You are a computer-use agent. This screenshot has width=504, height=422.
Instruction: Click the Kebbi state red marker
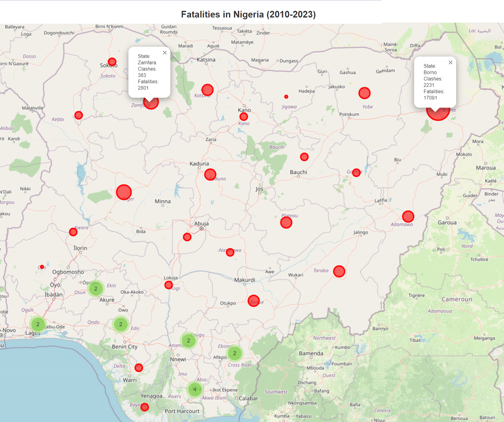(79, 115)
